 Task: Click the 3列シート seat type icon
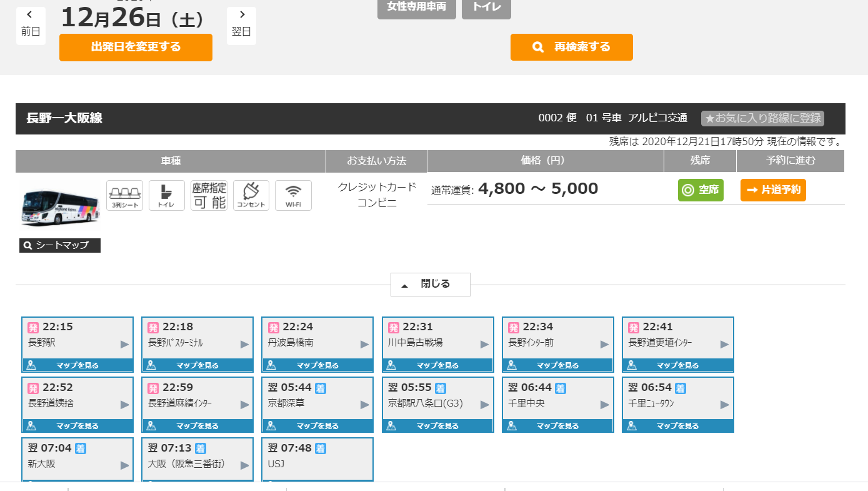tap(125, 195)
